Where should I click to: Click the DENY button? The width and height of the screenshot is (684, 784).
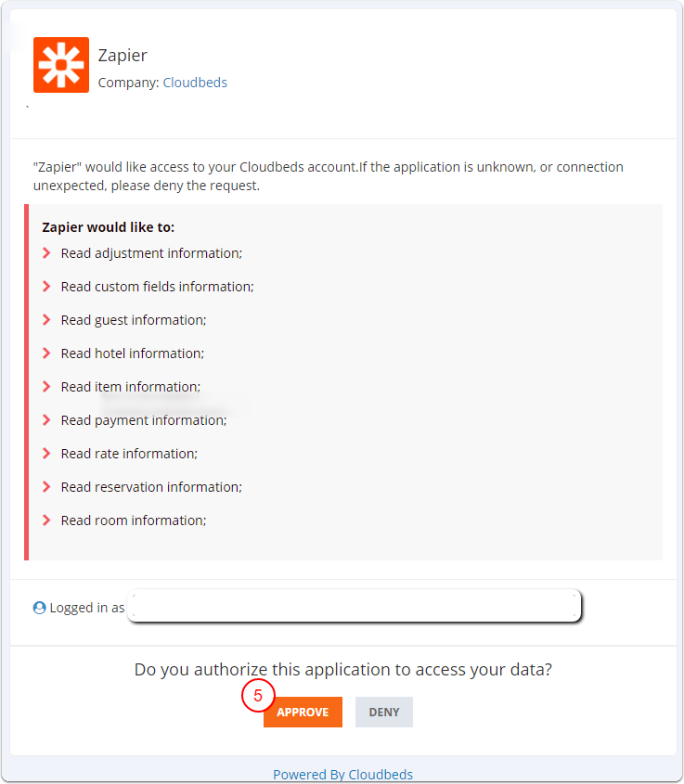pyautogui.click(x=383, y=712)
